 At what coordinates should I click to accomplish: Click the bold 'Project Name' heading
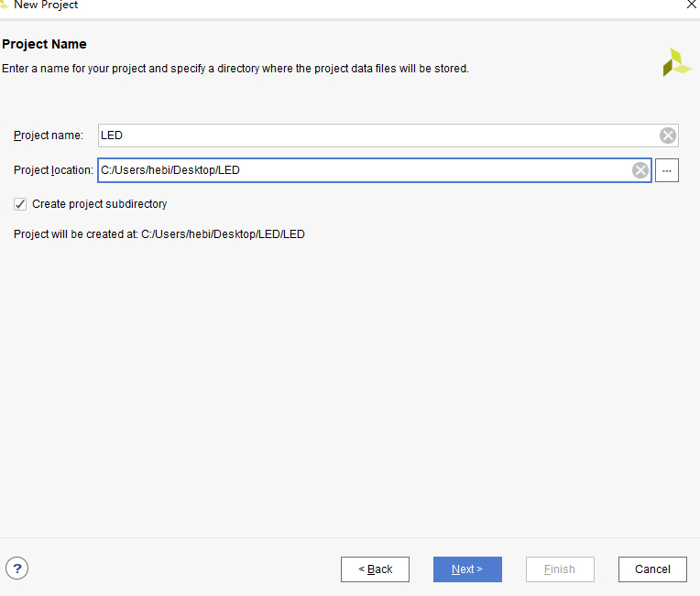[44, 45]
